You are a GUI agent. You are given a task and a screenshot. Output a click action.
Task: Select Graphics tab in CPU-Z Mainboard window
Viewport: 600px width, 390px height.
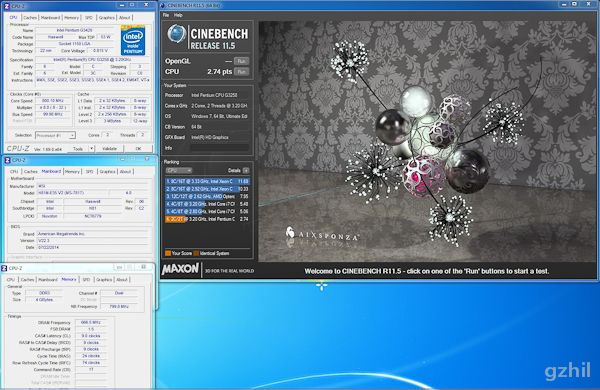coord(107,171)
